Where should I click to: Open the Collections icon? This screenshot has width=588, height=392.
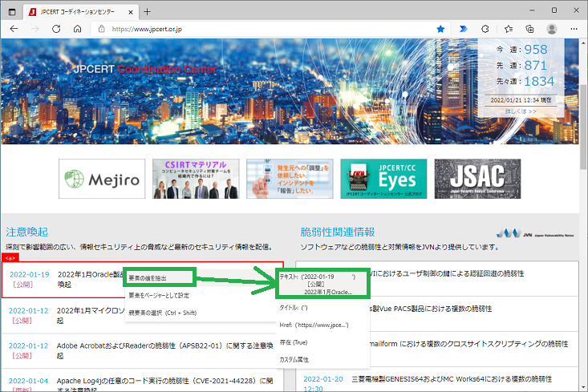(530, 29)
